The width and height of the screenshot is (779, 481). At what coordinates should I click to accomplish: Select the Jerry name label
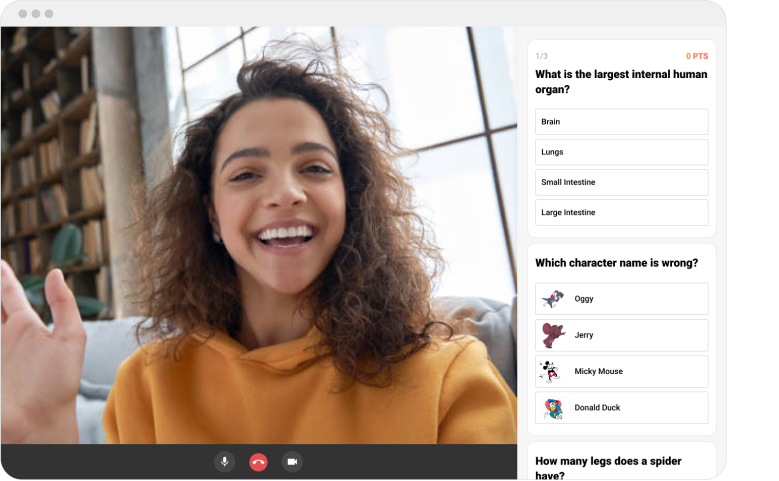pyautogui.click(x=584, y=335)
